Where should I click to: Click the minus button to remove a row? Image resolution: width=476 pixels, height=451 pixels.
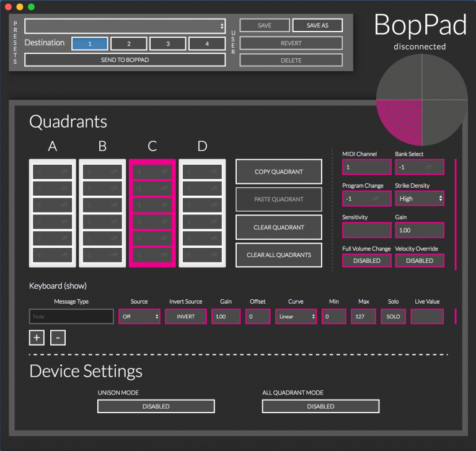58,338
